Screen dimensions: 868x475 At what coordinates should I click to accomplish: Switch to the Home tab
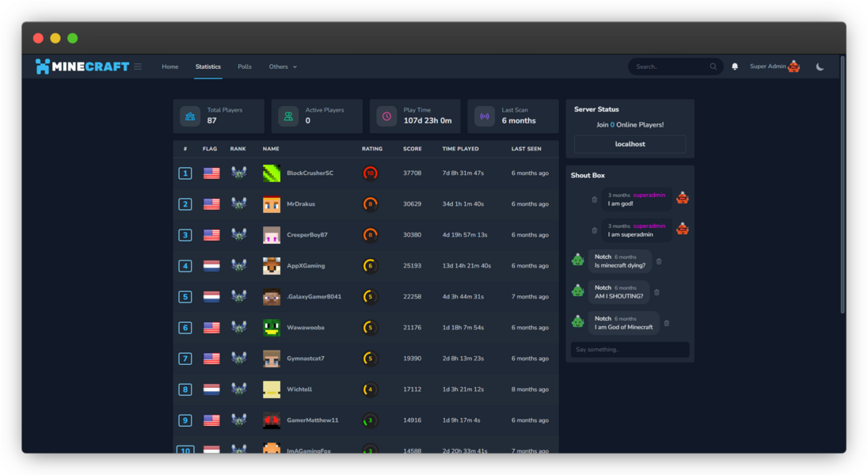coord(169,66)
